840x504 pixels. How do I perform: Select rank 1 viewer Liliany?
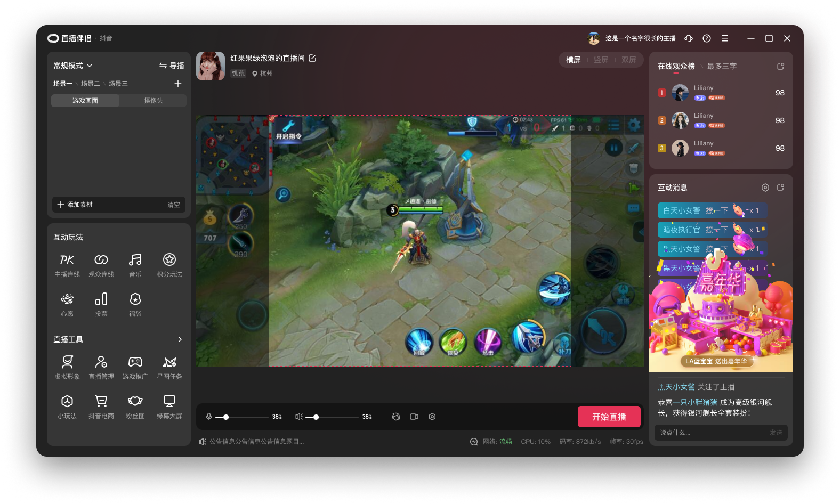[x=721, y=93]
